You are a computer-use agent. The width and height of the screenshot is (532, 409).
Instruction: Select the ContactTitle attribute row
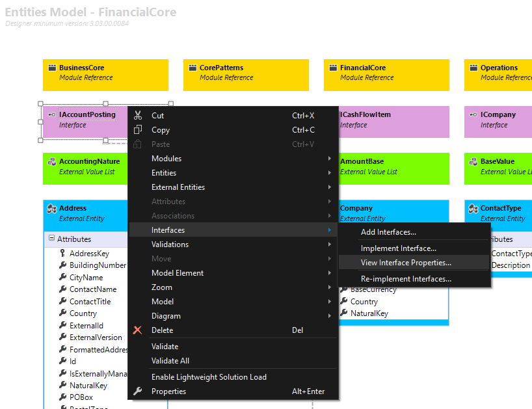click(x=85, y=302)
